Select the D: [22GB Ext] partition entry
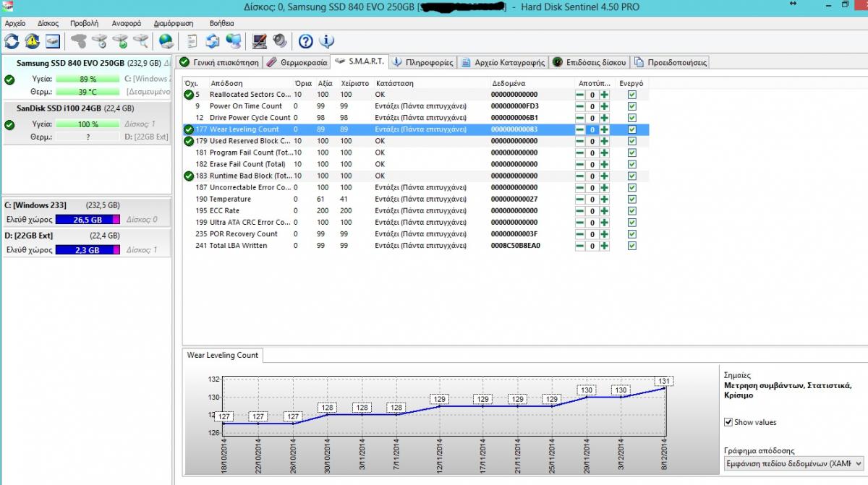868x485 pixels. point(87,242)
